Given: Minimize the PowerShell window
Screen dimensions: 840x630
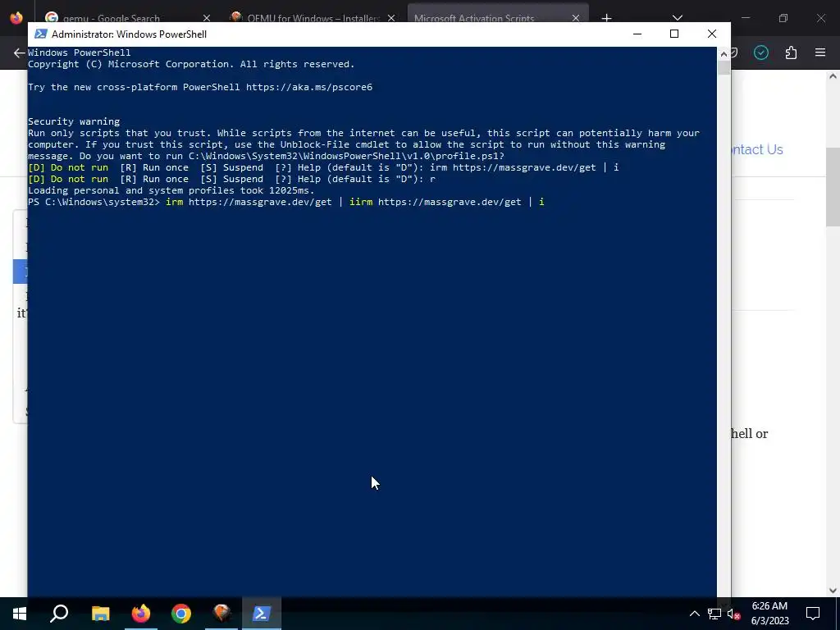Looking at the screenshot, I should 637,34.
